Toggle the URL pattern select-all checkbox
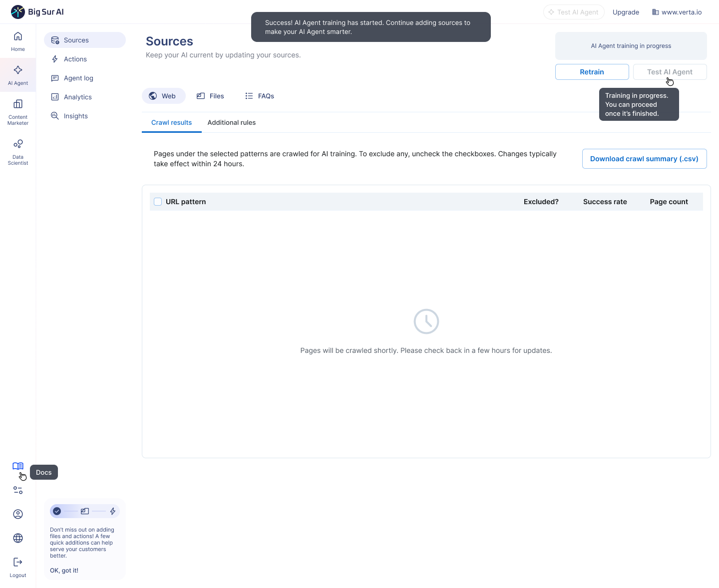Viewport: 719px width, 588px height. coord(158,202)
